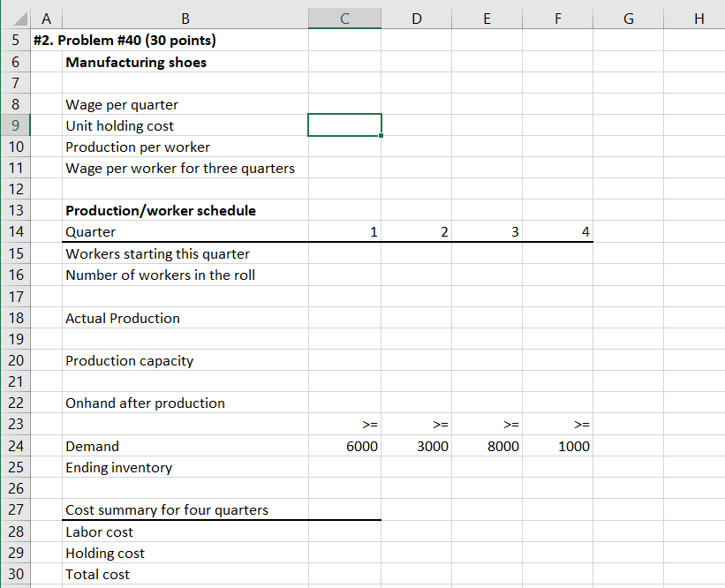The image size is (725, 588).
Task: Click demand value 8000
Action: tap(487, 446)
